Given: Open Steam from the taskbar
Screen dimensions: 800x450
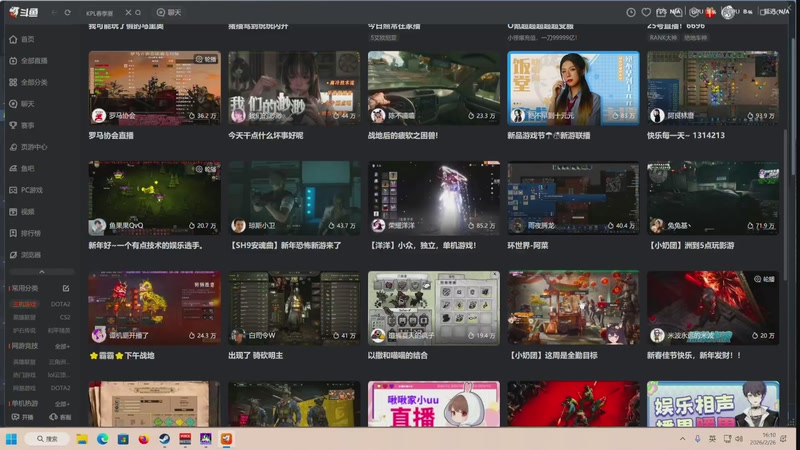Looking at the screenshot, I should coord(164,439).
